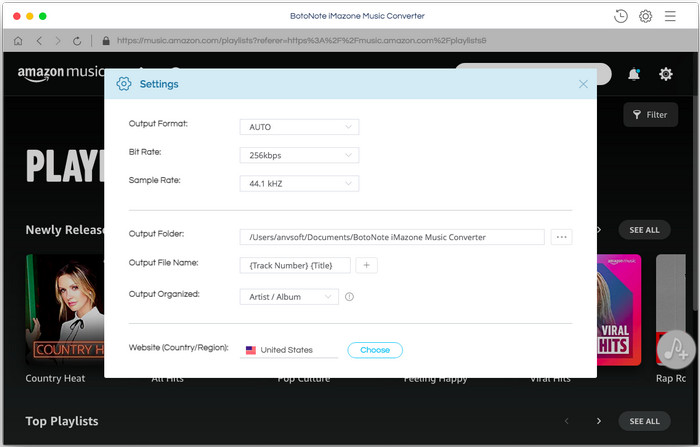Open the Country Heat playlist thumbnail
This screenshot has width=700, height=447.
[x=65, y=310]
